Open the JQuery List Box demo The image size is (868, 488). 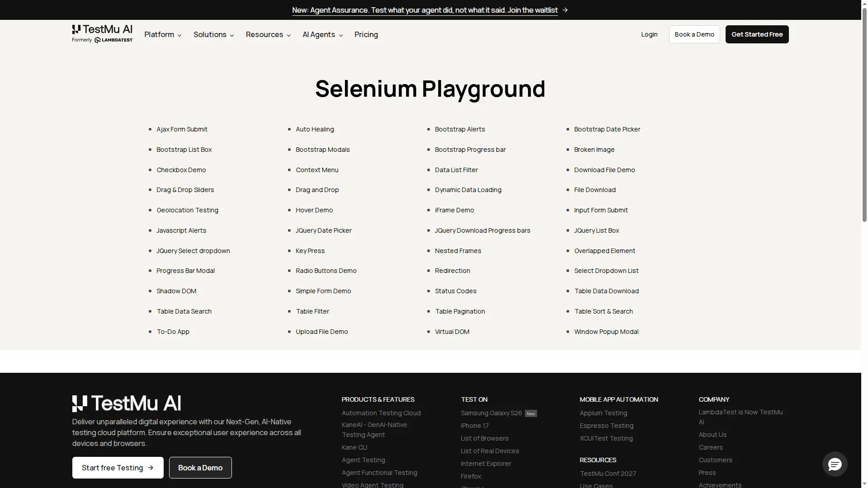click(597, 230)
